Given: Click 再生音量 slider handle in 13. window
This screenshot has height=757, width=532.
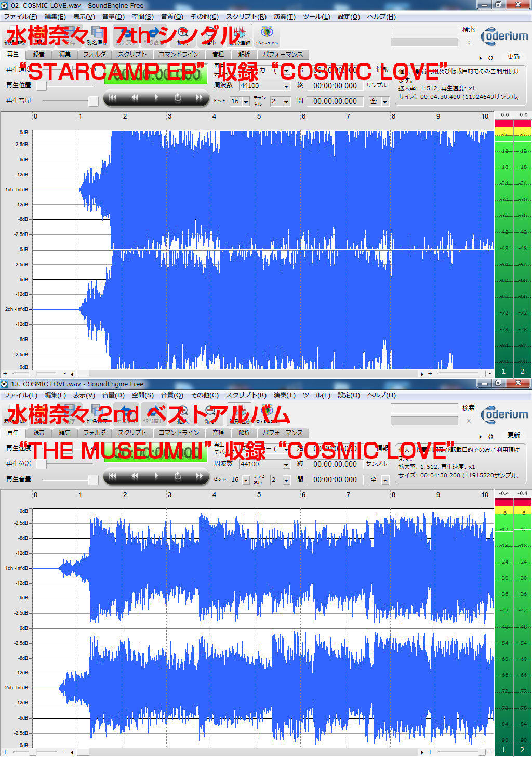Looking at the screenshot, I should tap(93, 479).
